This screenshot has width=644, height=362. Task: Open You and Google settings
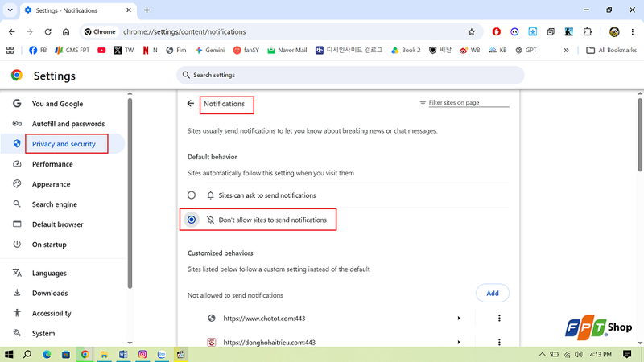57,104
